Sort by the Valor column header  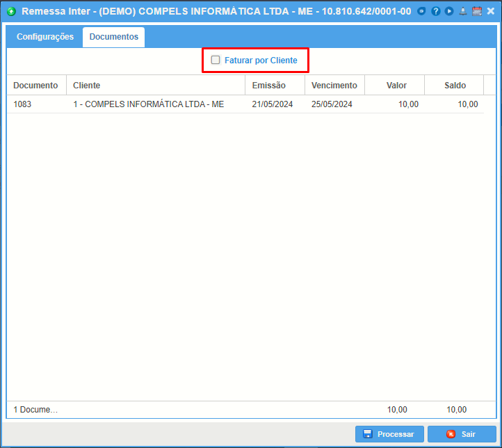(394, 85)
